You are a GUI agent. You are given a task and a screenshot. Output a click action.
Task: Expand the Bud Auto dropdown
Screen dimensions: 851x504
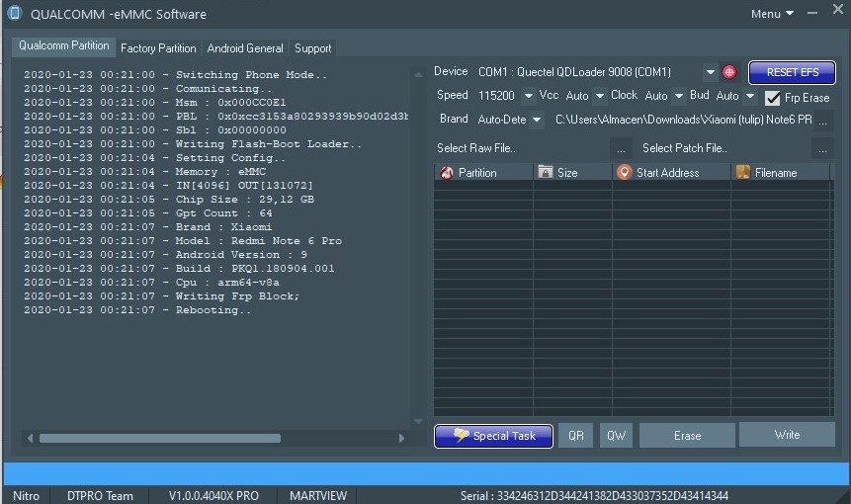750,96
